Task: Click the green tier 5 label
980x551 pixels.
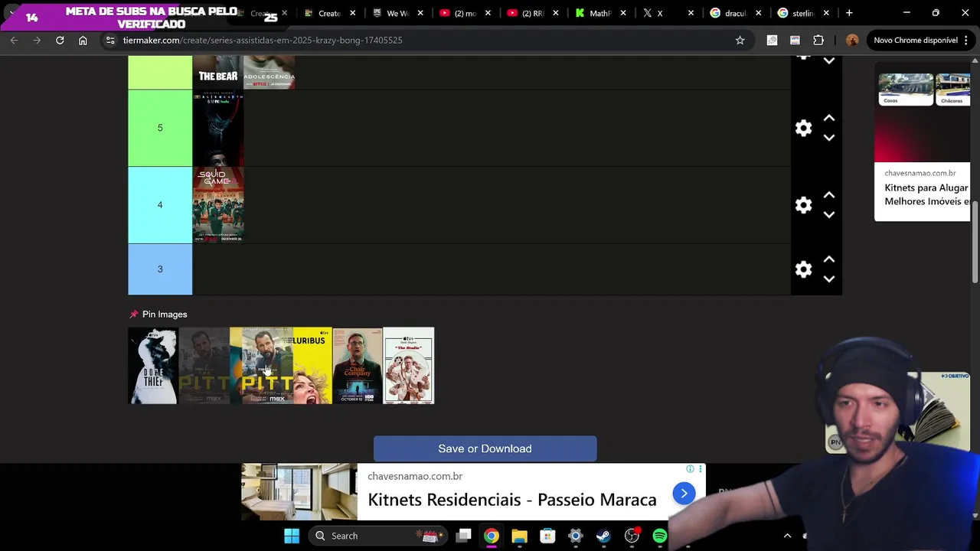Action: [x=160, y=128]
